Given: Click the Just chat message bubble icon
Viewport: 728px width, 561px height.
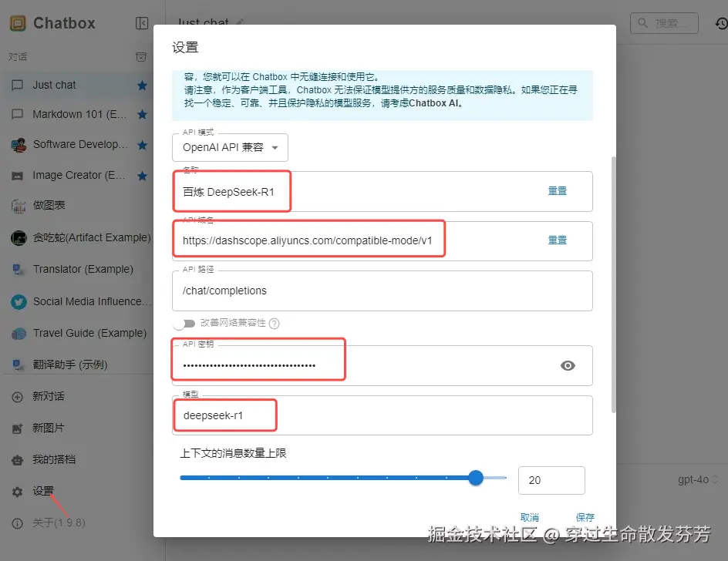Looking at the screenshot, I should pyautogui.click(x=18, y=86).
